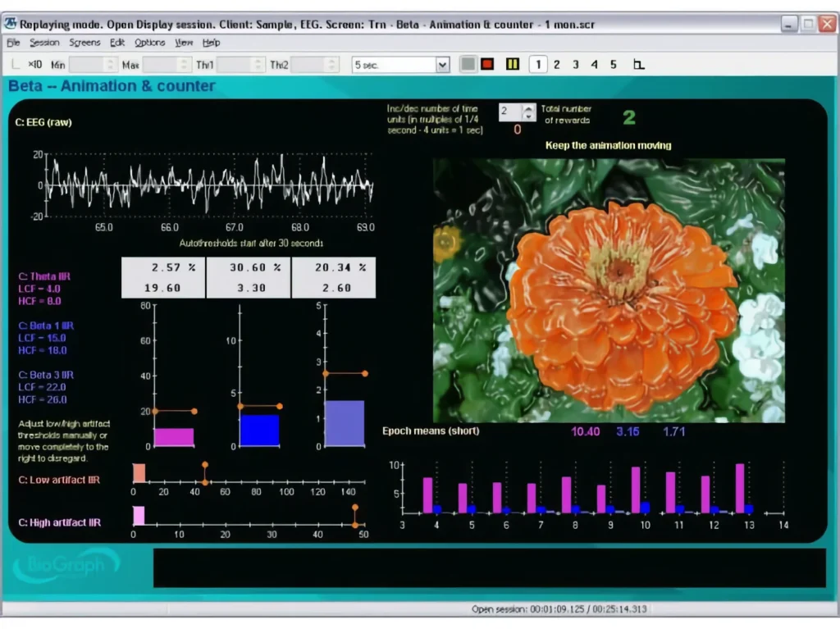Switch to screen 5 in the toolbar
The image size is (840, 629).
coord(613,65)
